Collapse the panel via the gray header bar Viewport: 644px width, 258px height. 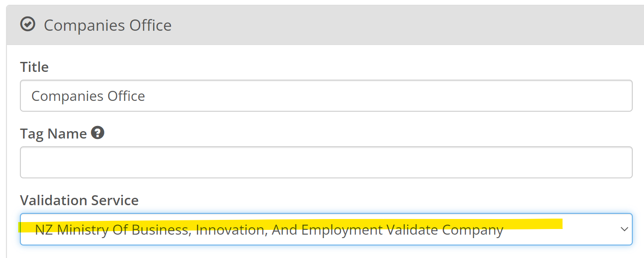click(x=390, y=25)
